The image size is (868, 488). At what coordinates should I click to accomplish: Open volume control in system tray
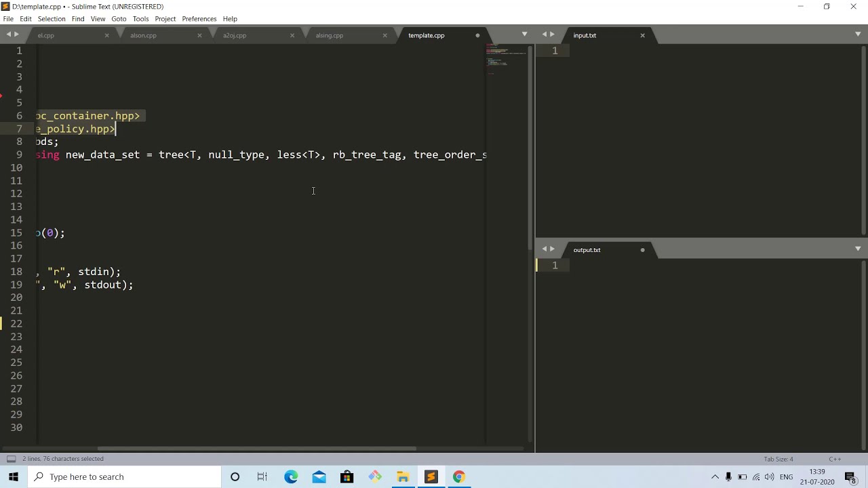tap(769, 476)
